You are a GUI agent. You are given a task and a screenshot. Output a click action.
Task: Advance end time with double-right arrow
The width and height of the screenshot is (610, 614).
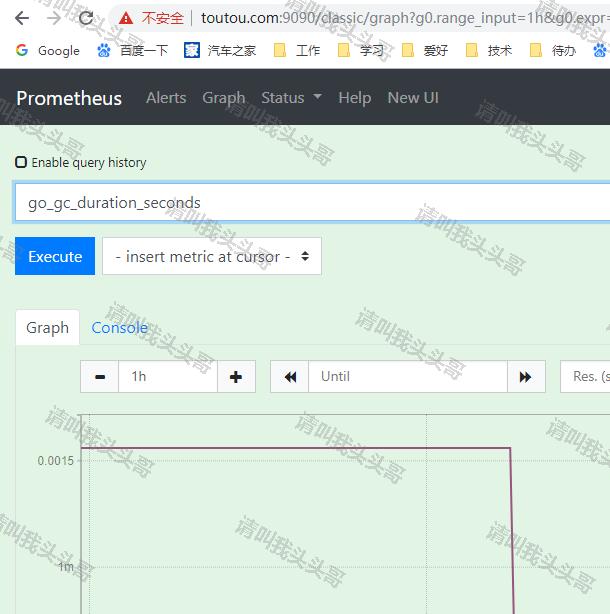pyautogui.click(x=526, y=377)
